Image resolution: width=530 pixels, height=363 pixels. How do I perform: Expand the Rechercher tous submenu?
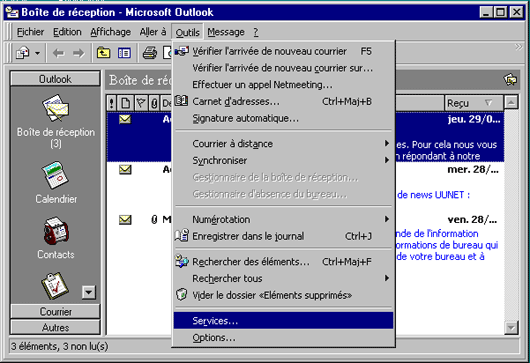[x=283, y=279]
